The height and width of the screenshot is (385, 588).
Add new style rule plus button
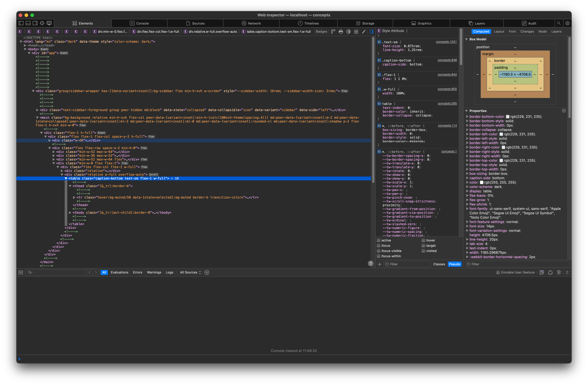(x=379, y=264)
